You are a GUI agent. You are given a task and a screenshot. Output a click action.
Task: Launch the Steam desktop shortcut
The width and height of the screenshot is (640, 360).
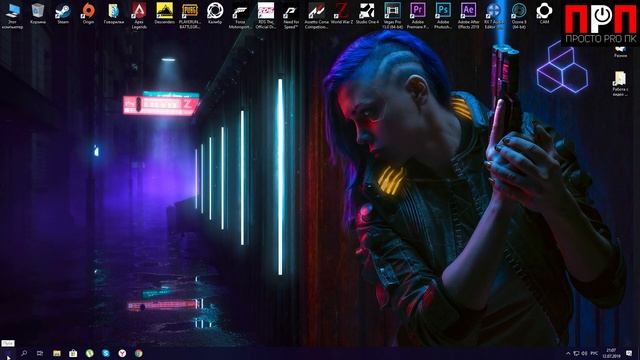[63, 13]
